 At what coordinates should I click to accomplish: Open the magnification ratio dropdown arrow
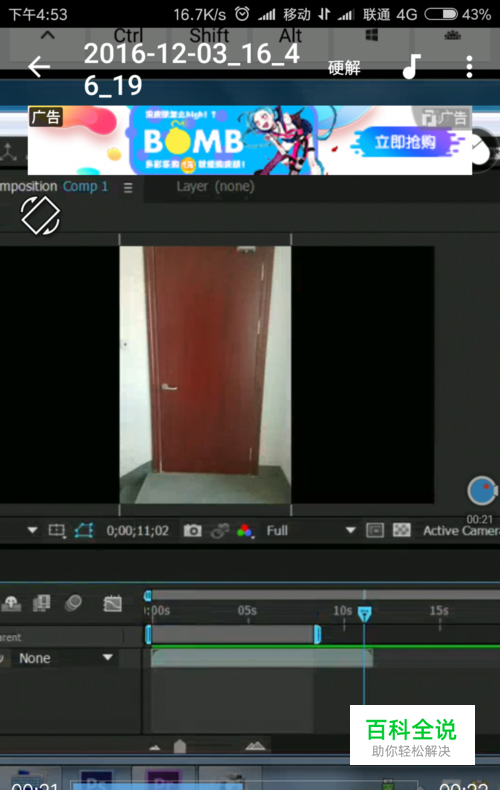point(32,530)
